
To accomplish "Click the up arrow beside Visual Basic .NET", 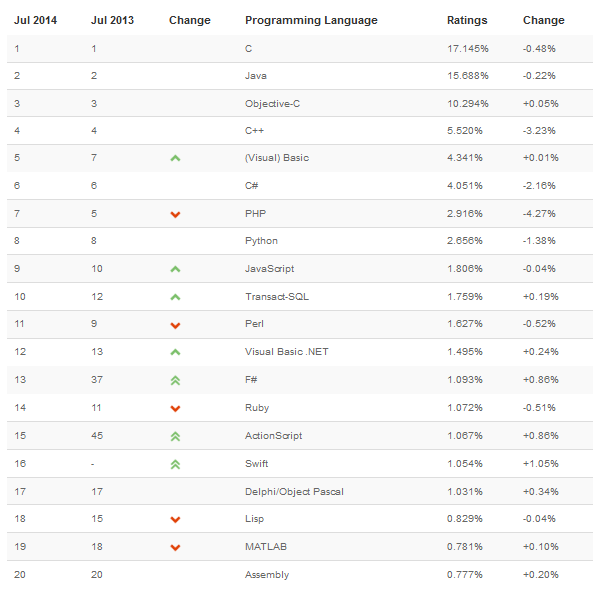I will click(x=175, y=352).
